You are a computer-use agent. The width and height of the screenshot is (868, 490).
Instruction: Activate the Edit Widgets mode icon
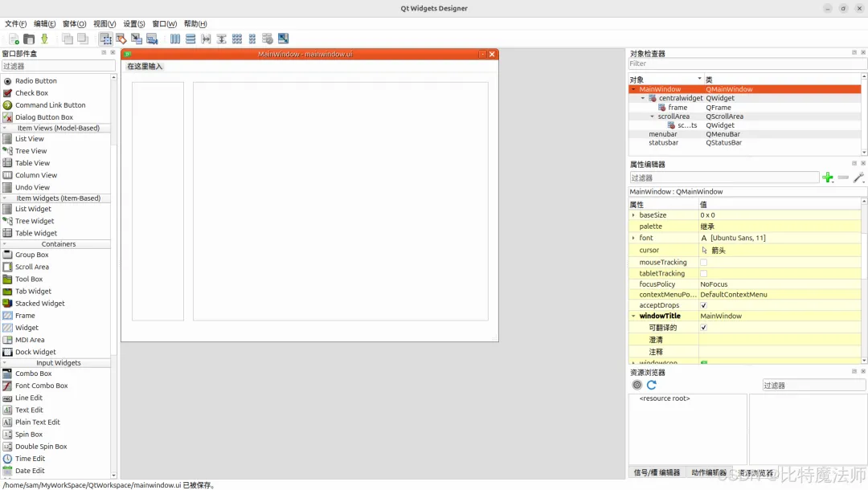pos(105,39)
